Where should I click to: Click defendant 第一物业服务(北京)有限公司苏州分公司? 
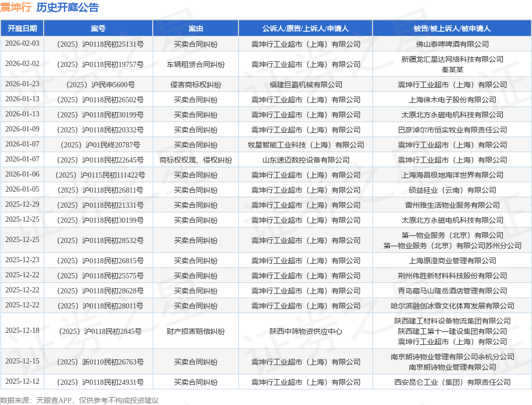[x=453, y=246]
